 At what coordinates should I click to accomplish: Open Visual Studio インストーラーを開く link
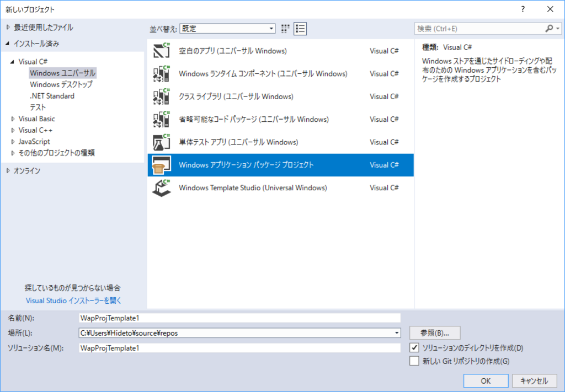tap(73, 300)
